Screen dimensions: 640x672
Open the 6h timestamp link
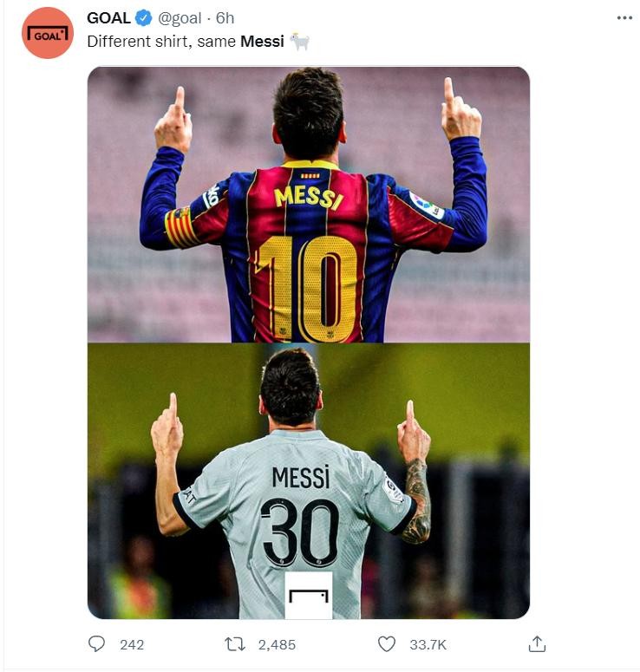(225, 18)
